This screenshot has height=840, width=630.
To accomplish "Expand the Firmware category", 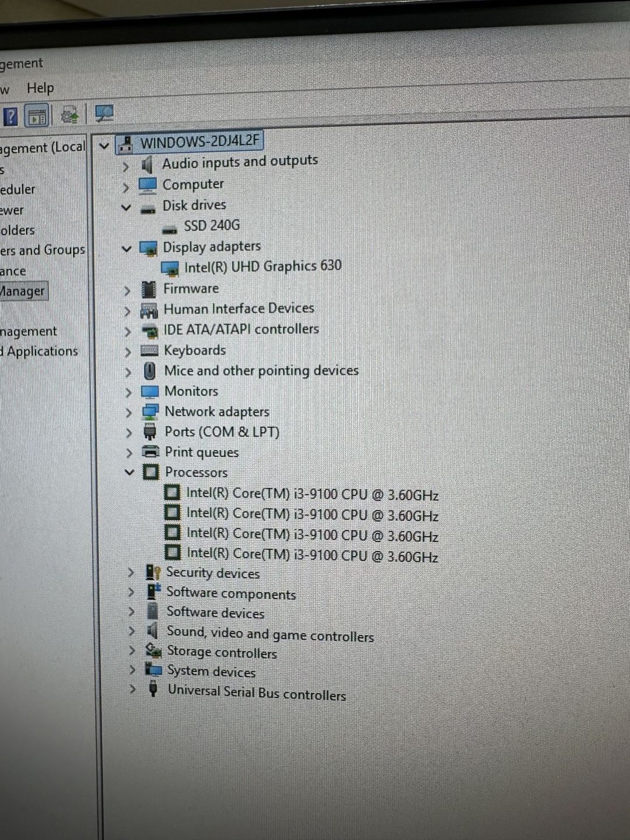I will coord(127,290).
